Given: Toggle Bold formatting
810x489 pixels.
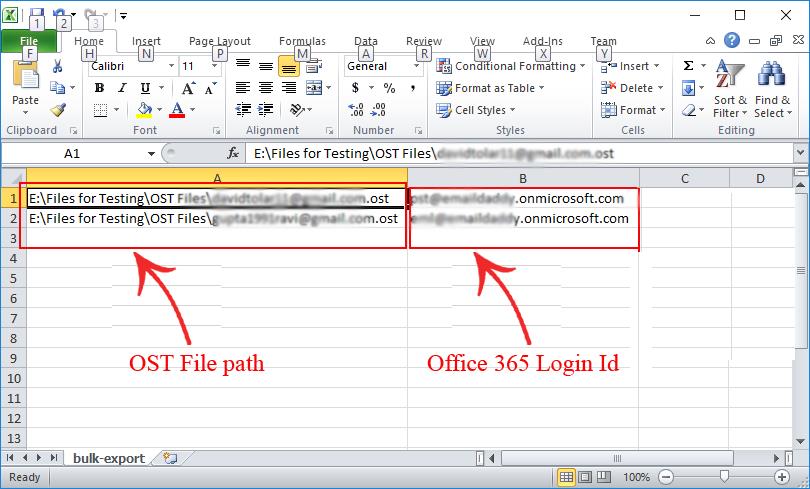Looking at the screenshot, I should [99, 88].
